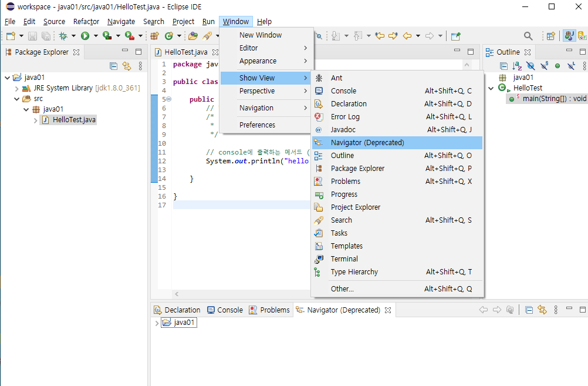Switch to the Git perspective icon
This screenshot has height=386, width=588.
tap(582, 36)
